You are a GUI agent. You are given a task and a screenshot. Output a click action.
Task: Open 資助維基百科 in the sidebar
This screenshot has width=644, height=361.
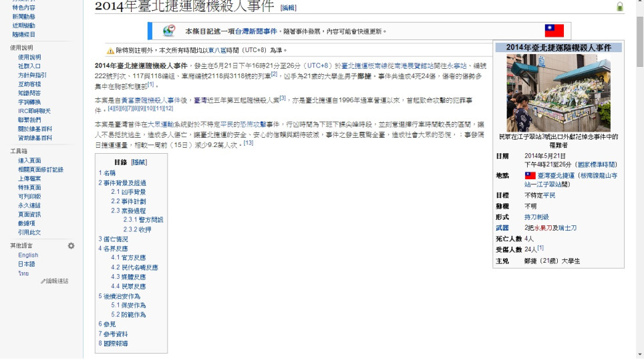[x=35, y=138]
